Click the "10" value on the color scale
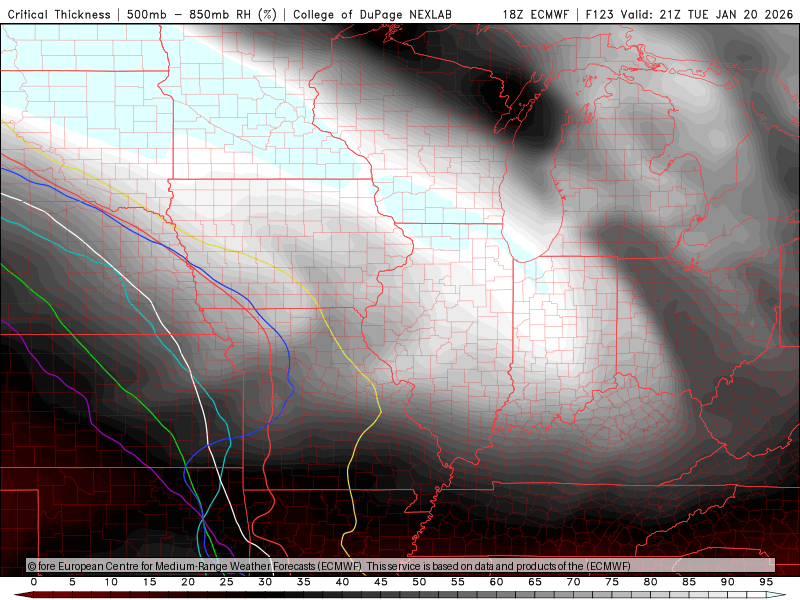The height and width of the screenshot is (600, 800). click(111, 582)
